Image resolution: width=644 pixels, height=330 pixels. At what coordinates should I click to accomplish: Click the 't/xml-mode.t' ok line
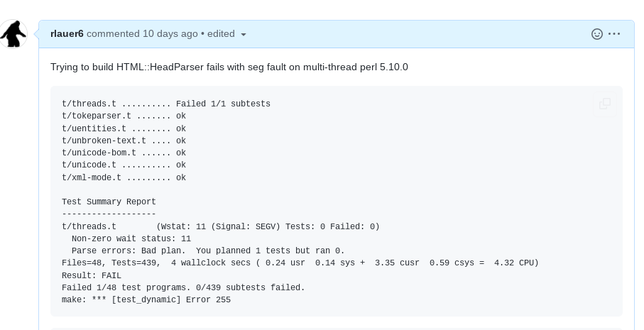[x=124, y=177]
